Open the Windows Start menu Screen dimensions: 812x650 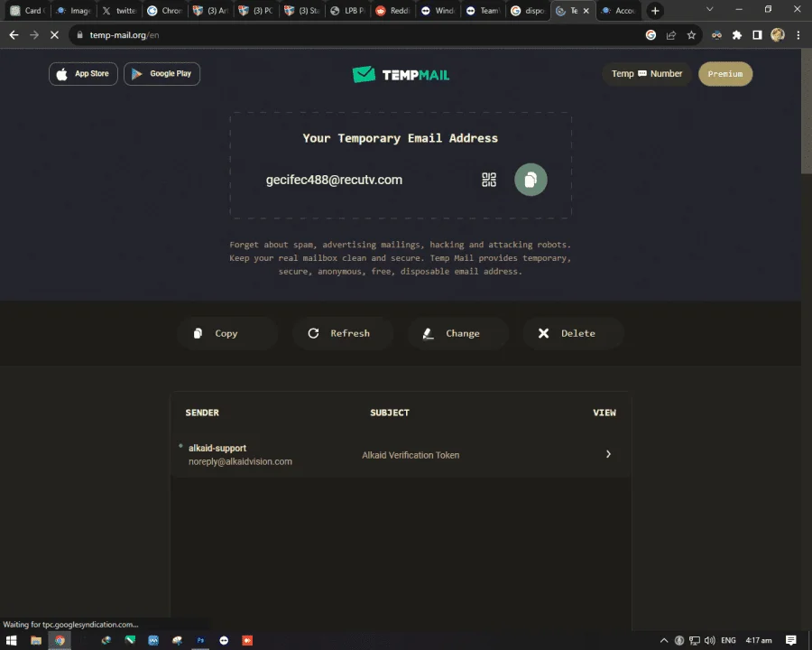12,640
